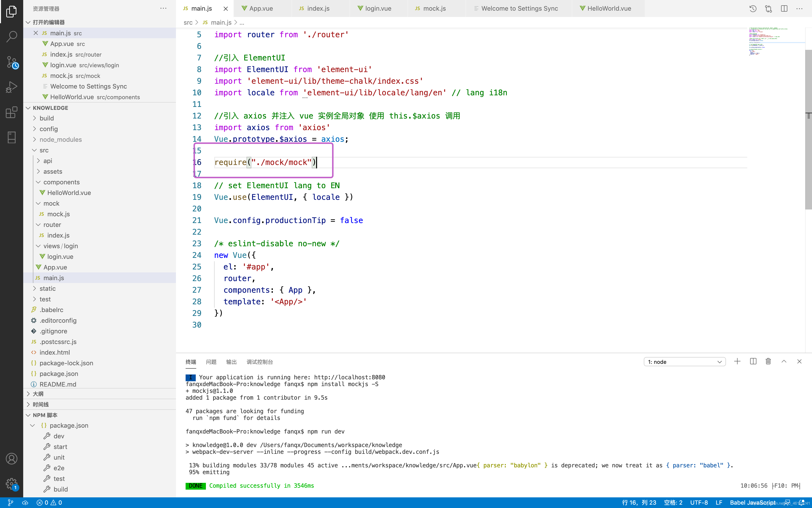Click the 空格: 2 indentation status item

pos(673,503)
